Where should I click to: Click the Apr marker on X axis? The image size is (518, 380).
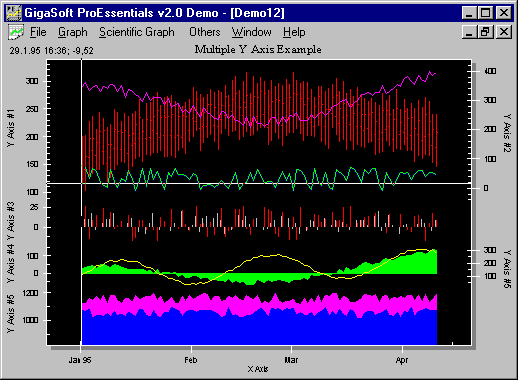[x=402, y=360]
